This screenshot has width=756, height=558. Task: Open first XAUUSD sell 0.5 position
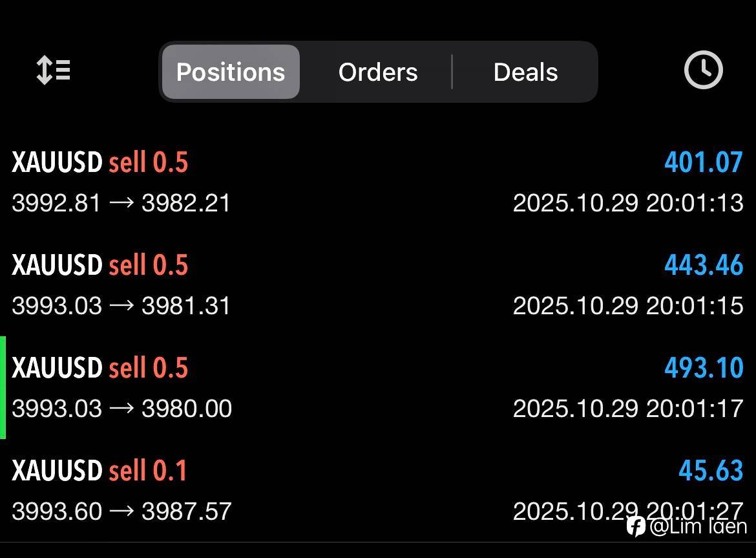(x=100, y=162)
